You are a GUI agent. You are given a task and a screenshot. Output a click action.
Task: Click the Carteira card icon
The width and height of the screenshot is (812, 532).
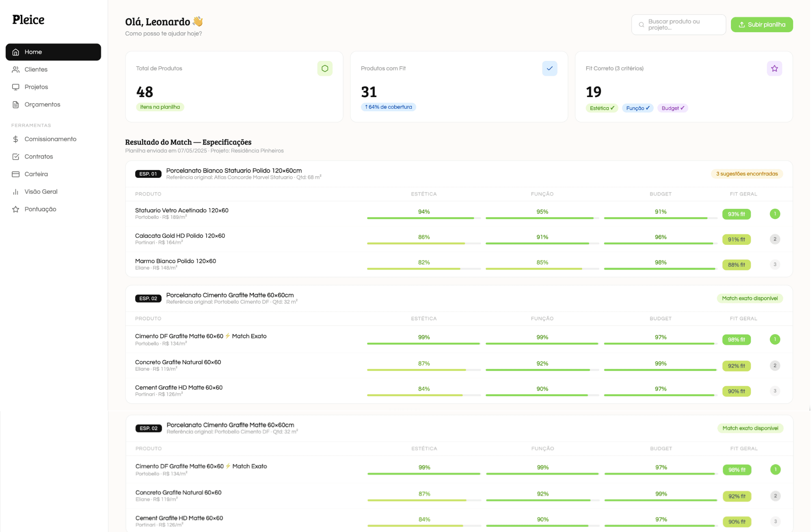(x=16, y=174)
